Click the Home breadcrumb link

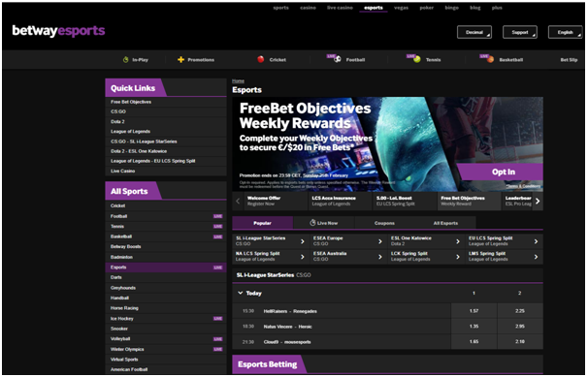click(238, 80)
